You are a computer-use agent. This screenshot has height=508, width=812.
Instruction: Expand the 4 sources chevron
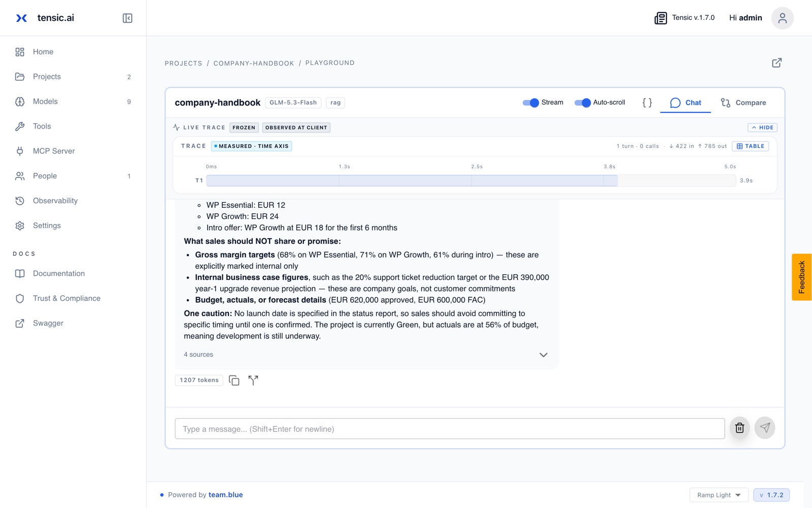point(543,355)
